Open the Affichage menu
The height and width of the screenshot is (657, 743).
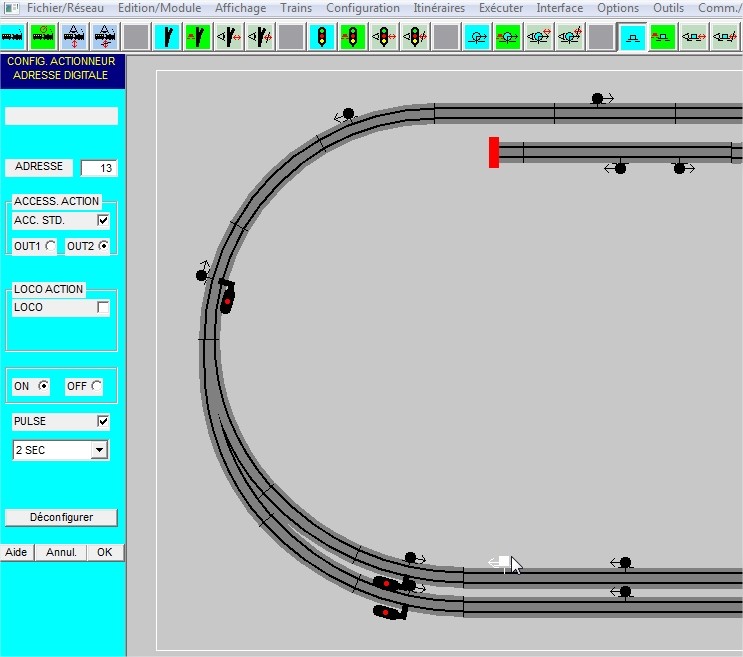(x=240, y=8)
